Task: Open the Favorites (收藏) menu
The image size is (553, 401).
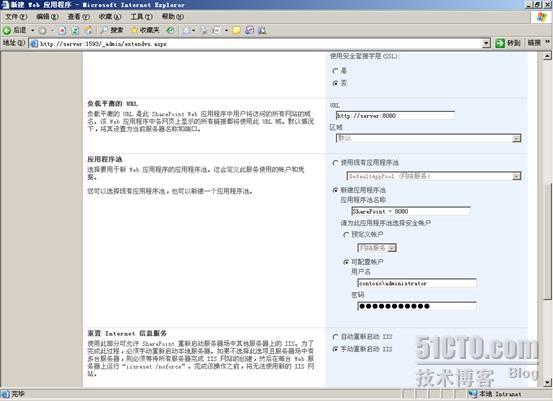Action: click(x=110, y=17)
